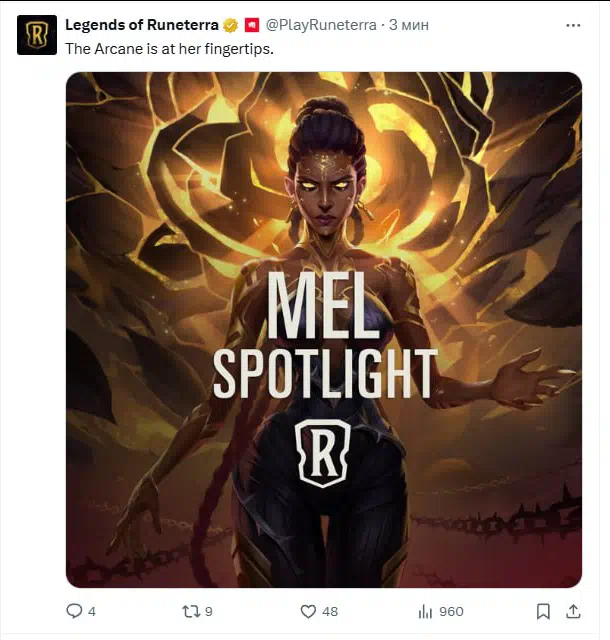Repost the tweet using the retweet arrows
Viewport: 610px width, 640px height.
pos(191,611)
